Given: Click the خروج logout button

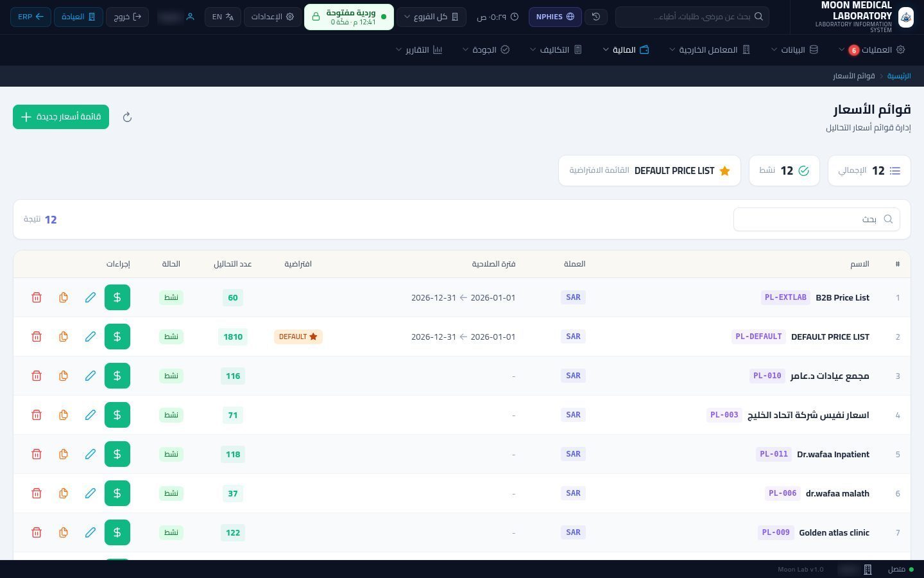Looking at the screenshot, I should click(x=127, y=17).
